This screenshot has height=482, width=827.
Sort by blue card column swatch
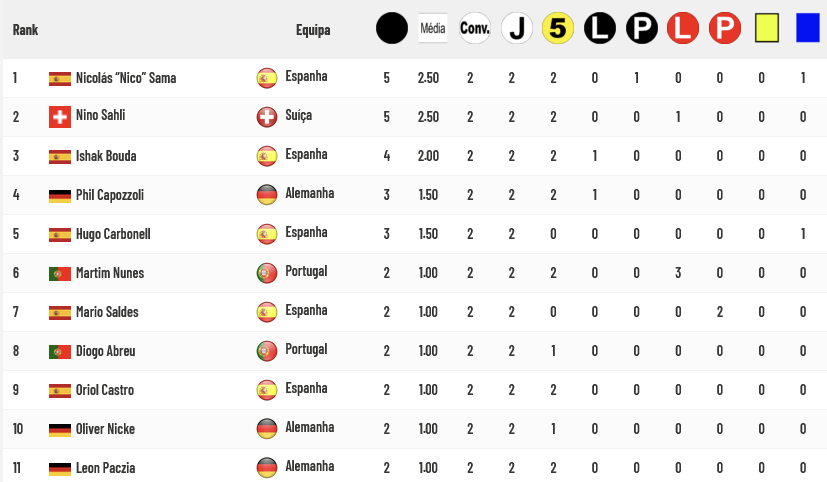click(x=808, y=28)
